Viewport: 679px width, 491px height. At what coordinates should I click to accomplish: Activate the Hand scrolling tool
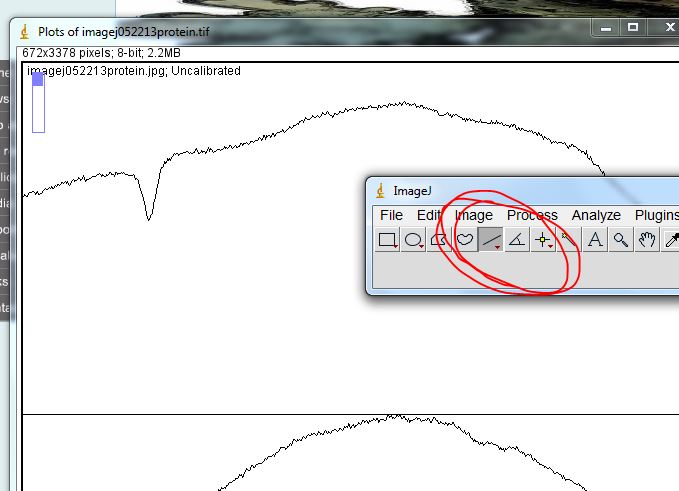(647, 240)
